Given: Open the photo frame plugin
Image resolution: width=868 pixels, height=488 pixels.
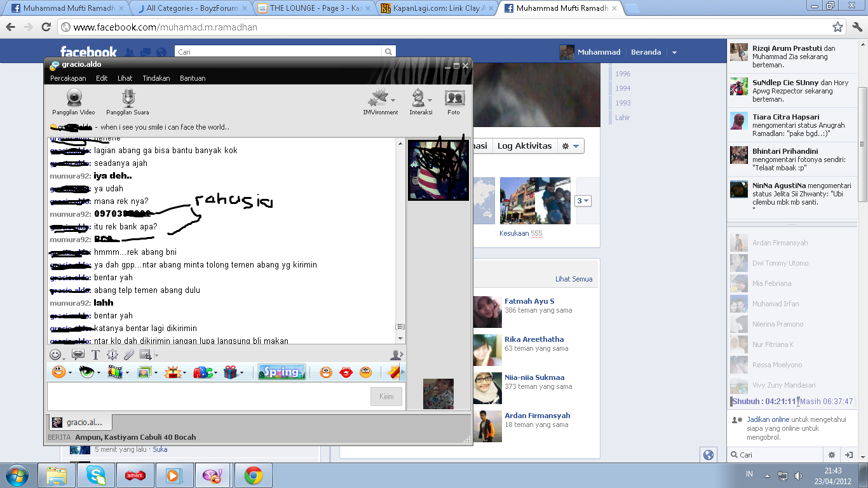Looking at the screenshot, I should [x=144, y=372].
